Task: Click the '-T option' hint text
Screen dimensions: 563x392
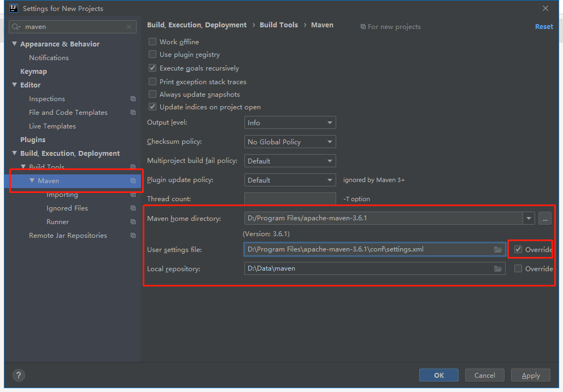Action: point(356,199)
